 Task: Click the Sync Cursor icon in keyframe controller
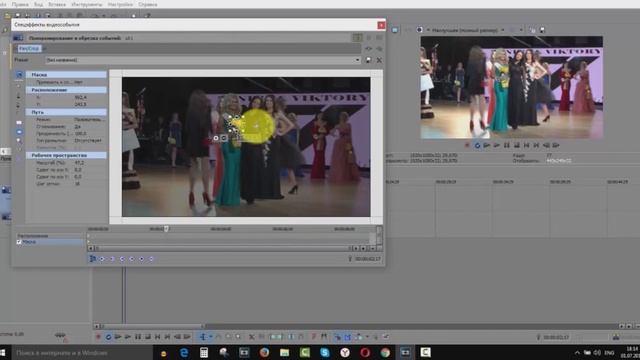point(93,258)
